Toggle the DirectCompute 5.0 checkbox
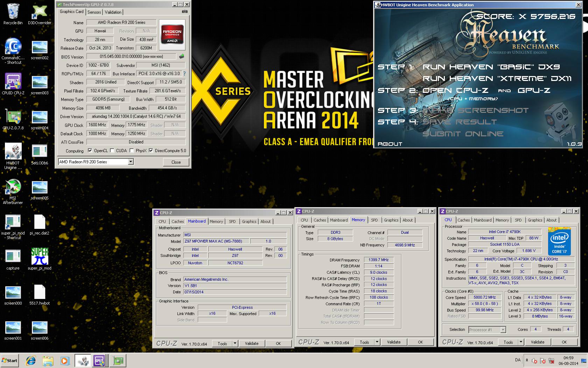 pos(151,151)
